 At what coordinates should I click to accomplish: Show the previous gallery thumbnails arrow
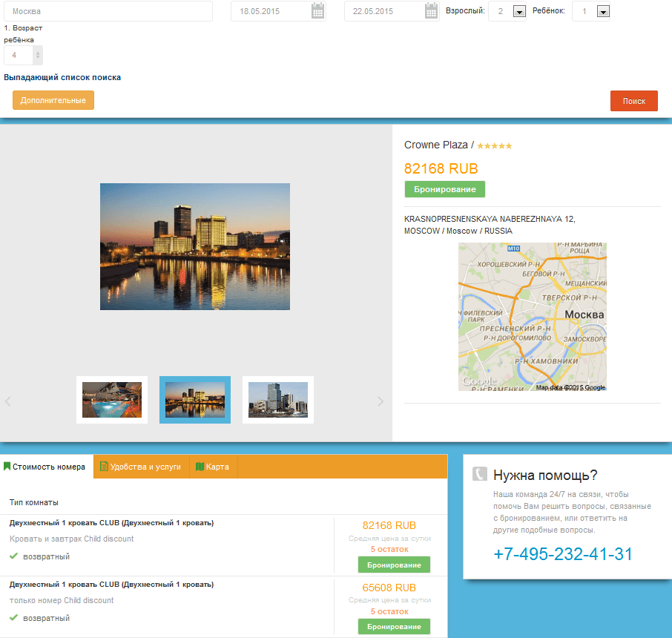7,401
